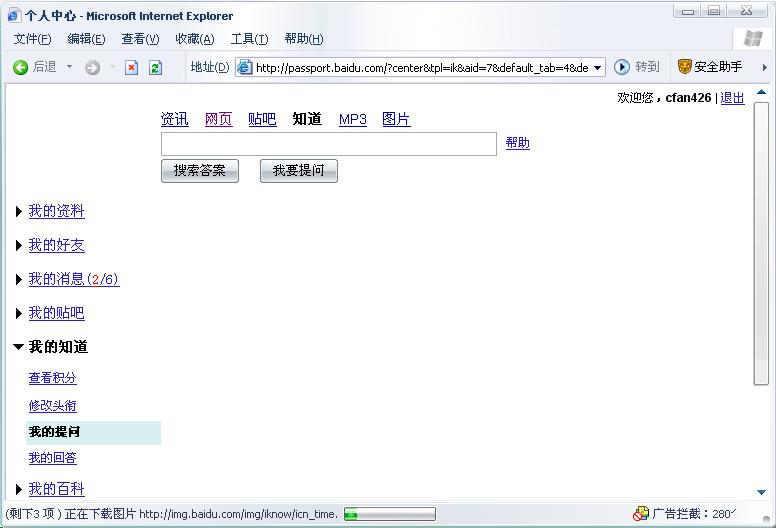The height and width of the screenshot is (528, 776).
Task: Click the 退出 logout link
Action: coord(732,98)
